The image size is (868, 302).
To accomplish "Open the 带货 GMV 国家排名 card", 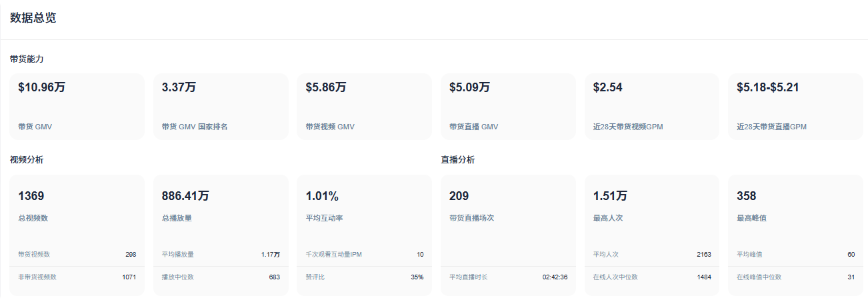I will 221,106.
